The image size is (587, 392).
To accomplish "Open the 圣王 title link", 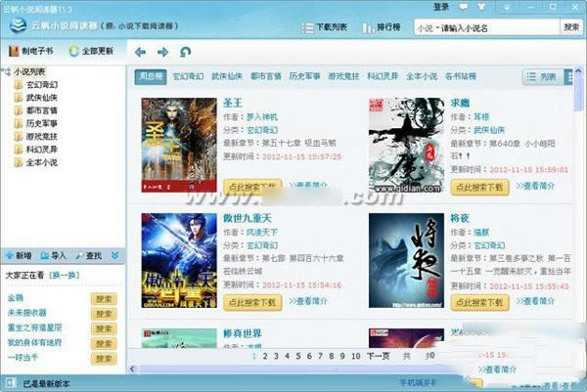I will pyautogui.click(x=233, y=103).
